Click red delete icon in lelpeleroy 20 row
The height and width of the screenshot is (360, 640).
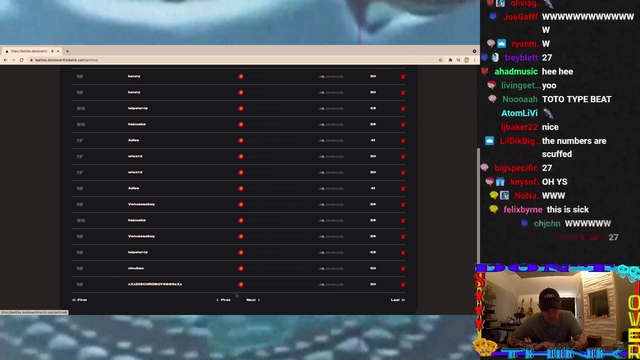coord(403,109)
